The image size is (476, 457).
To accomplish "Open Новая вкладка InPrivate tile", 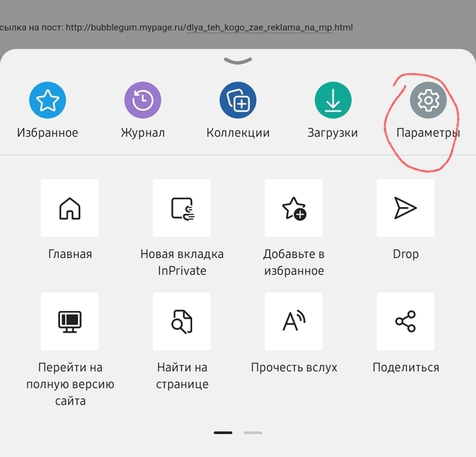I will [182, 208].
